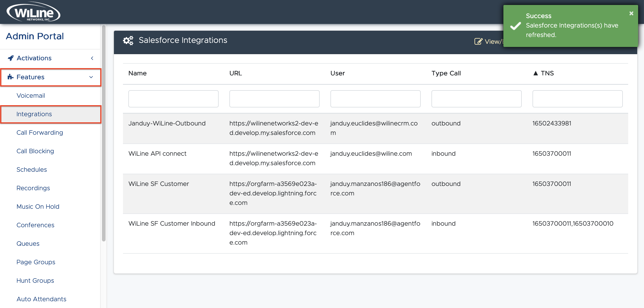Collapse the Admin Portal sidebar via Activations chevron
This screenshot has height=308, width=644.
tap(92, 58)
